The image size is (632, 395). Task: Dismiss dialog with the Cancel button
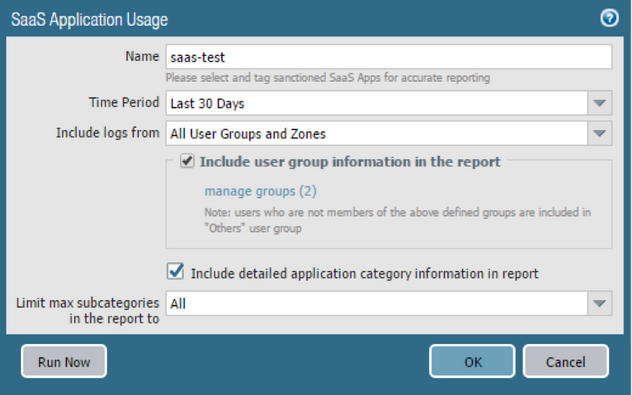[x=565, y=361]
